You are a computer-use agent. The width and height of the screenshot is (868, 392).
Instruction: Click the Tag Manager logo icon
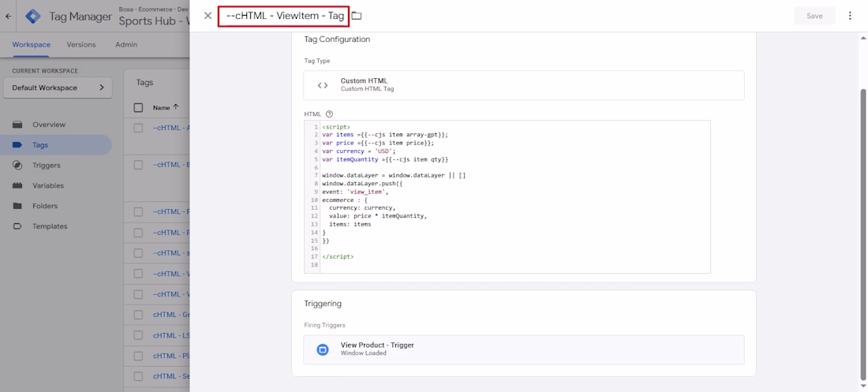33,16
